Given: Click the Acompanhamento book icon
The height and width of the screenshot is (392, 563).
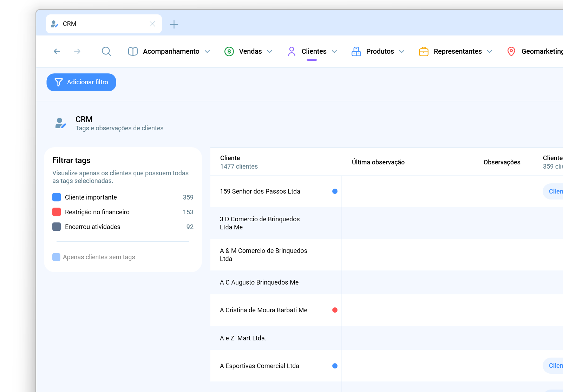Looking at the screenshot, I should (133, 51).
